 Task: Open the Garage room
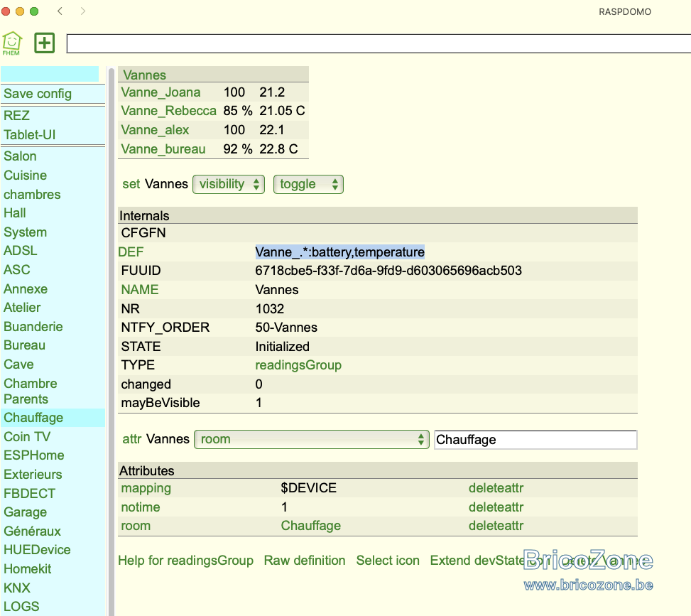[25, 512]
